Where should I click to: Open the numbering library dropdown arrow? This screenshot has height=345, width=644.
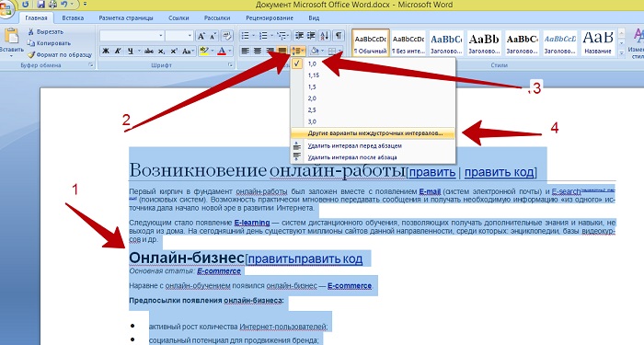pos(271,36)
